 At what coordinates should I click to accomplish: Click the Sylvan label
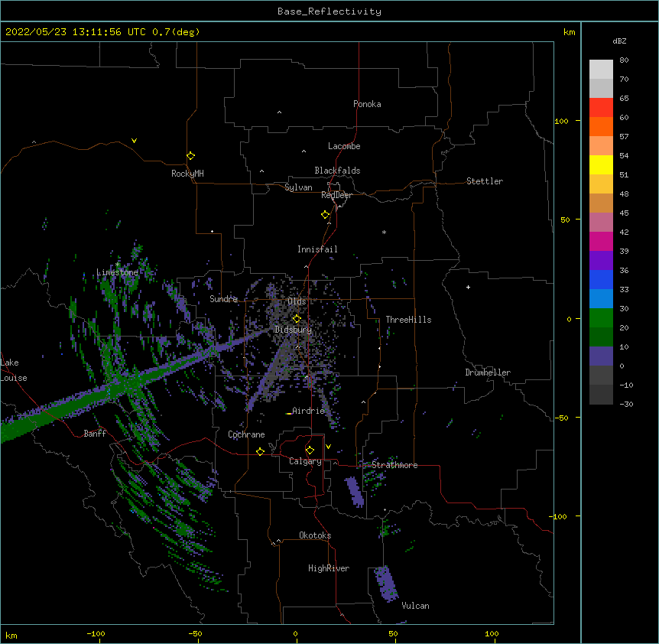(x=298, y=187)
